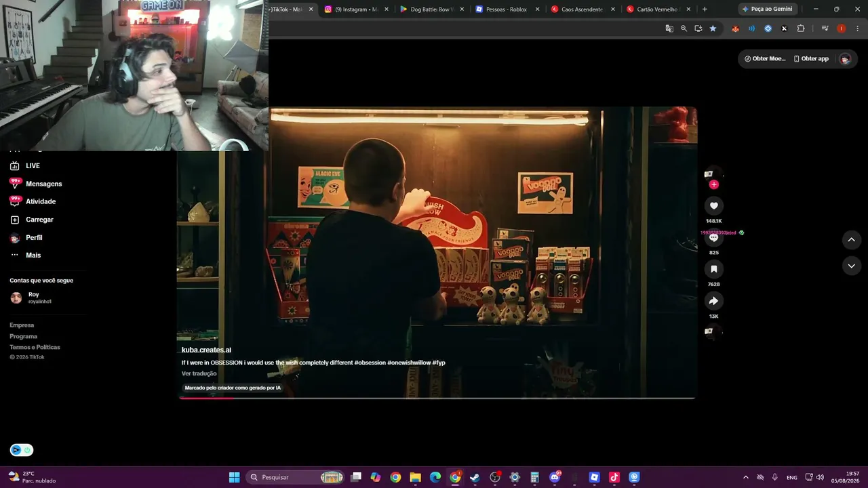868x488 pixels.
Task: Close the Instagram browser tab
Action: (x=387, y=9)
